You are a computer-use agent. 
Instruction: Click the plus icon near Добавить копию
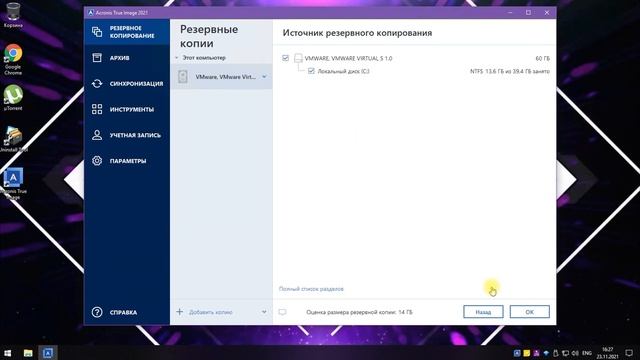click(x=179, y=312)
